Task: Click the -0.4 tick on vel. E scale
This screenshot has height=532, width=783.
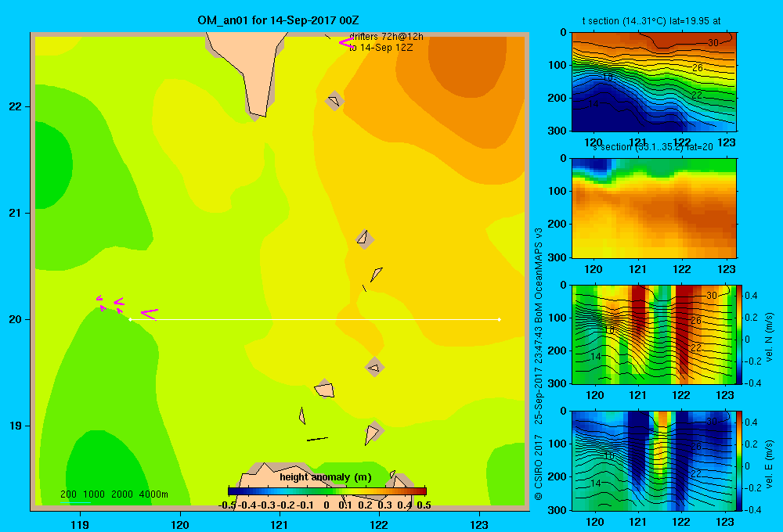Action: (x=752, y=509)
